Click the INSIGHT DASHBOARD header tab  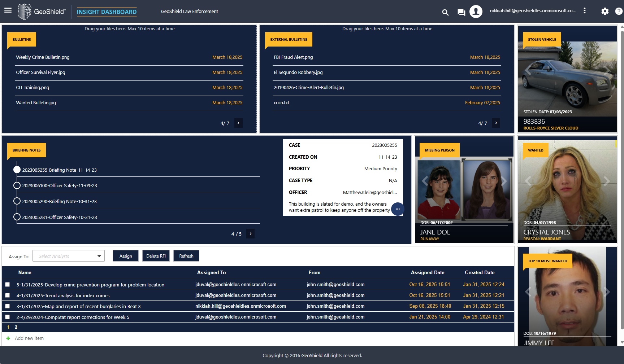pos(107,12)
